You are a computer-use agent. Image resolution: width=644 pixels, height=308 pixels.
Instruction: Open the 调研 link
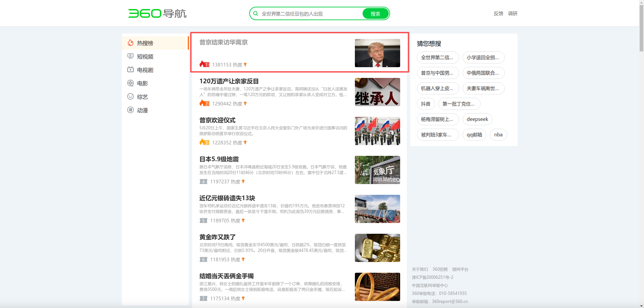513,13
